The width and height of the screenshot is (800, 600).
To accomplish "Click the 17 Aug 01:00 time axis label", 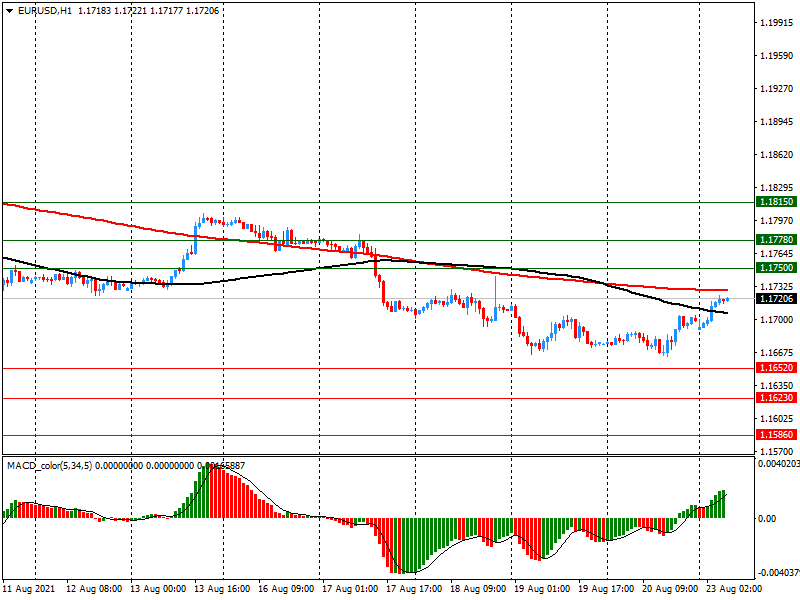I will click(350, 589).
